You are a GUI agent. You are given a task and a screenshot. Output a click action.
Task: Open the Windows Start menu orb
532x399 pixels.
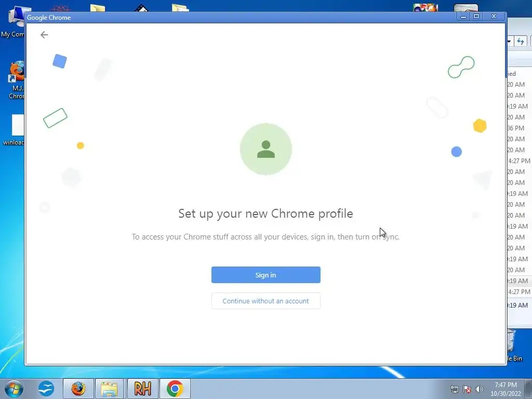point(14,389)
